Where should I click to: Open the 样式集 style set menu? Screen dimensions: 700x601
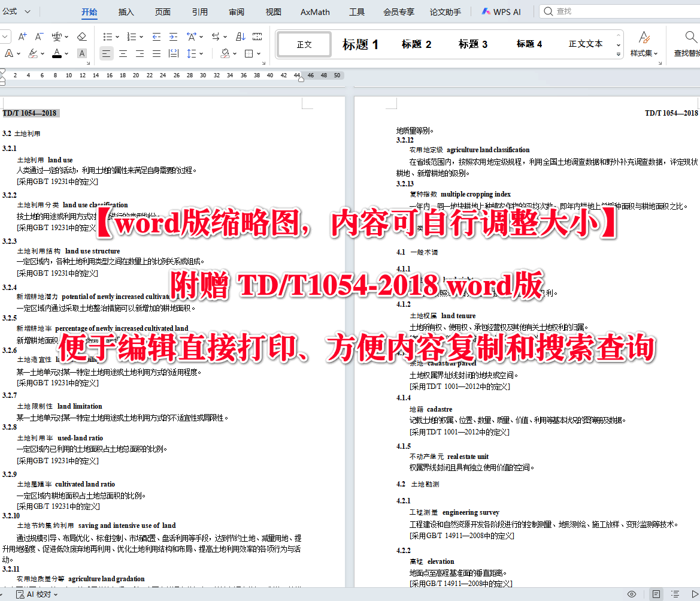click(644, 44)
